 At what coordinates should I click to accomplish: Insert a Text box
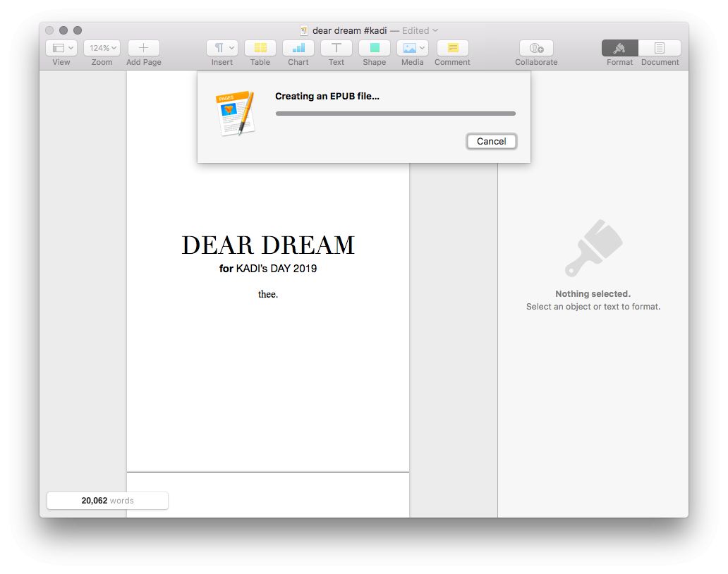point(336,48)
